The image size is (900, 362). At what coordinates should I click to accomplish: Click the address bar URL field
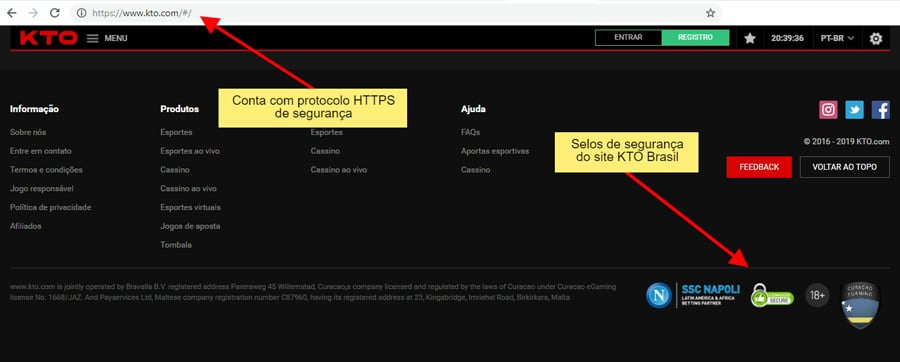396,13
